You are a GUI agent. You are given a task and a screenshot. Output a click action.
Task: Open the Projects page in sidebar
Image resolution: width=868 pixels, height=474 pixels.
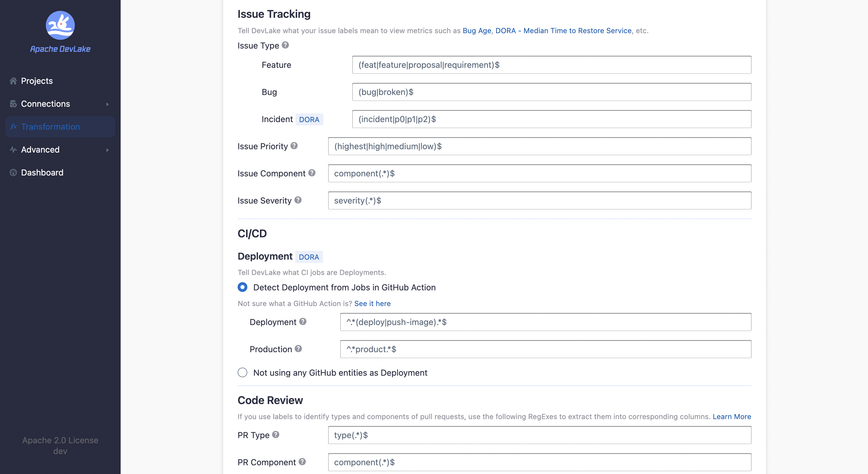pos(37,81)
